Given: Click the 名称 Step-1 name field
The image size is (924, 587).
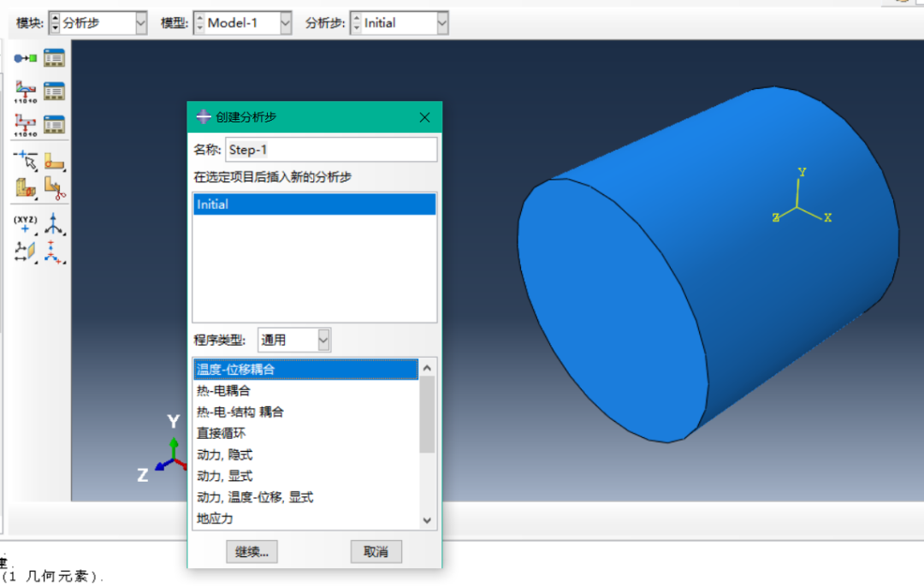Looking at the screenshot, I should click(330, 150).
